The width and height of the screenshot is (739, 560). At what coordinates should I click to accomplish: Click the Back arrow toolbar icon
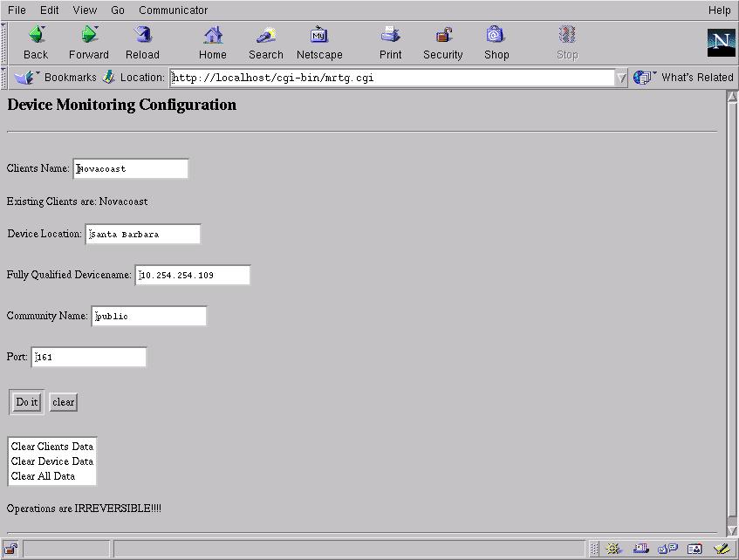point(36,36)
